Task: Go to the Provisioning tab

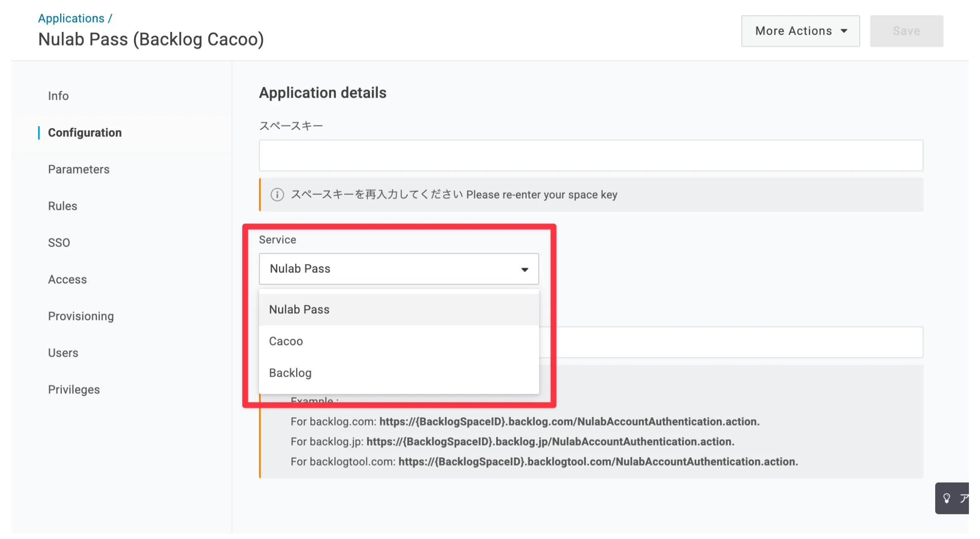Action: coord(81,316)
